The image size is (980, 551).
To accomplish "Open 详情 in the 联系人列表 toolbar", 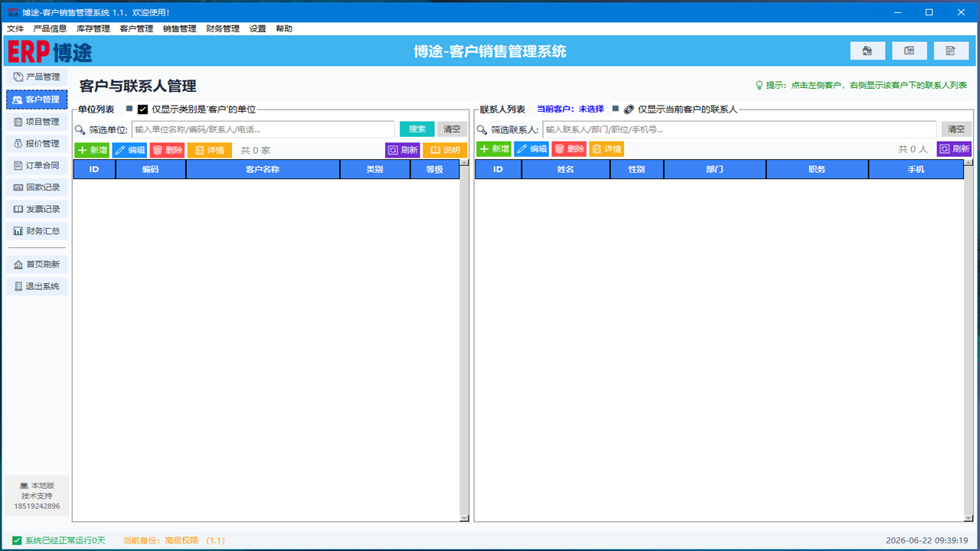I will pyautogui.click(x=606, y=149).
